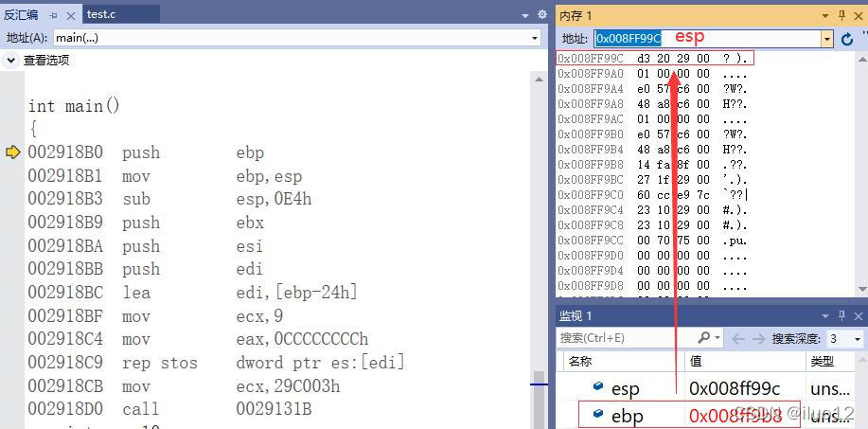This screenshot has height=429, width=868.
Task: Select the line 'mov eax,0CCCCCCCCh'
Action: coord(198,339)
